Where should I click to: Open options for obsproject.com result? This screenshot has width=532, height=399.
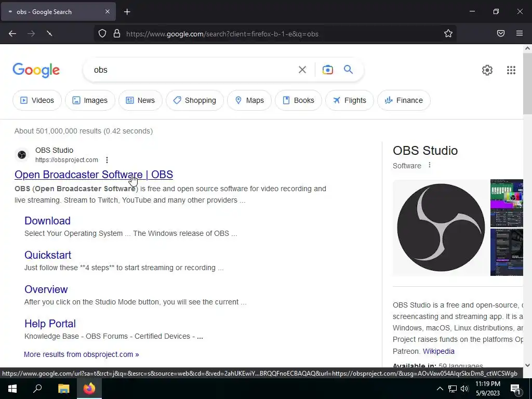[107, 160]
